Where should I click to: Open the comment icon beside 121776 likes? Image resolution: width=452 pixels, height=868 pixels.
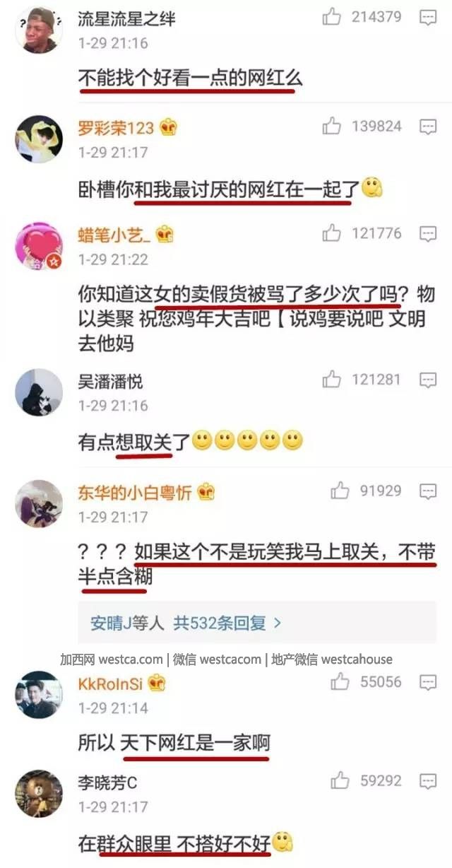pyautogui.click(x=428, y=234)
